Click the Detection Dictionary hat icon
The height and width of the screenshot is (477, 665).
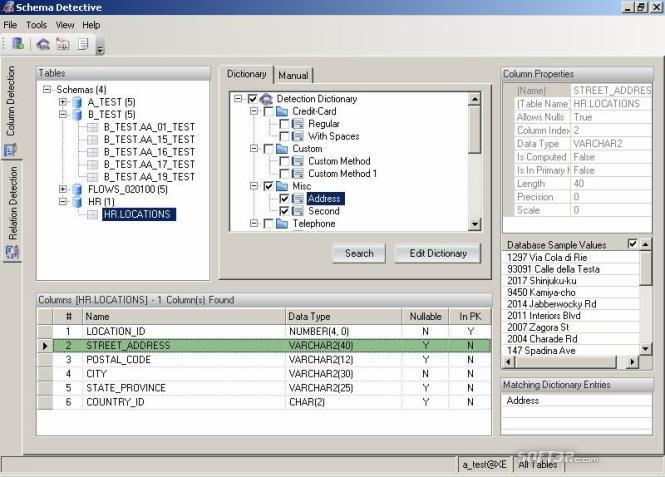[266, 99]
